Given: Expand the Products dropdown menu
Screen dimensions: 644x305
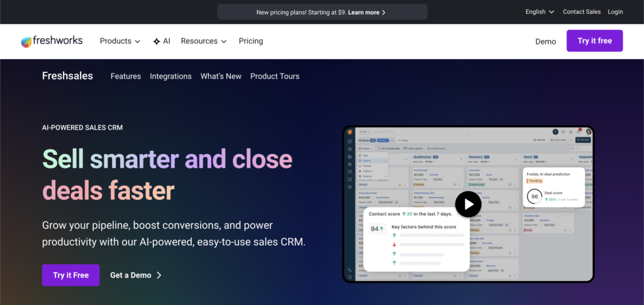Looking at the screenshot, I should point(119,41).
